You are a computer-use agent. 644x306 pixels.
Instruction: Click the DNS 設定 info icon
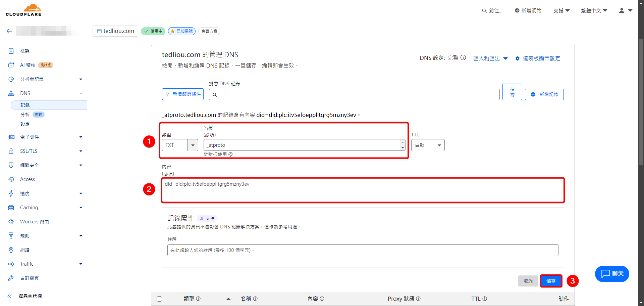pyautogui.click(x=463, y=58)
